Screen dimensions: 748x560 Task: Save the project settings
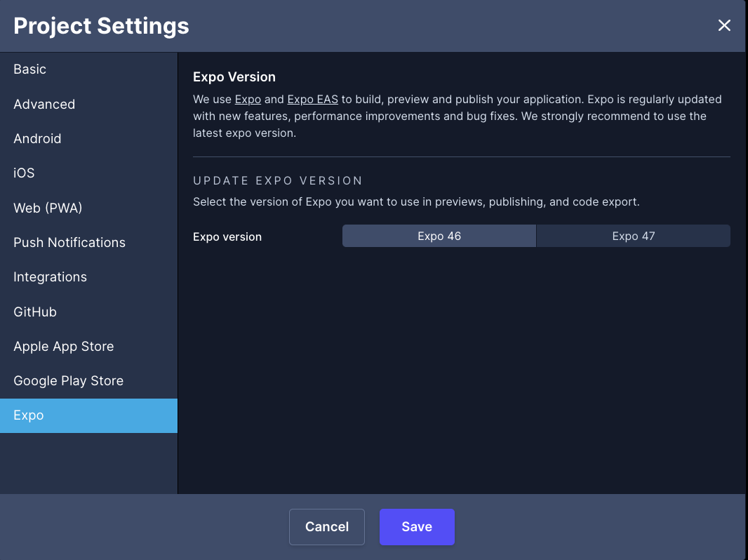point(417,526)
